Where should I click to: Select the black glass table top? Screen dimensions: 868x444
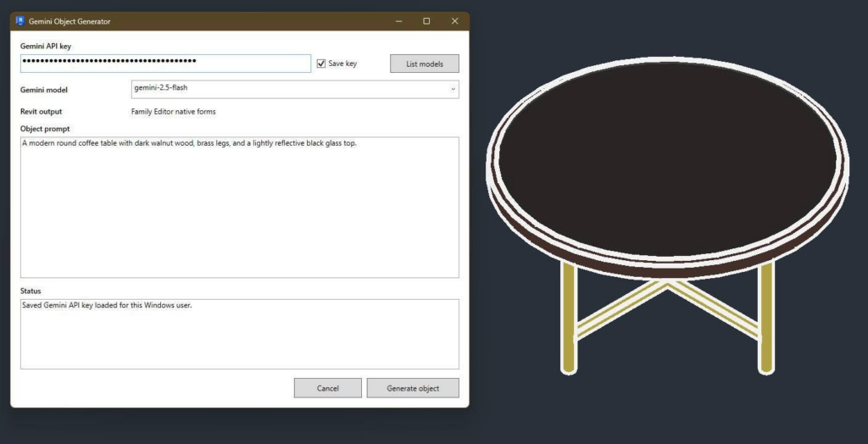pos(667,158)
